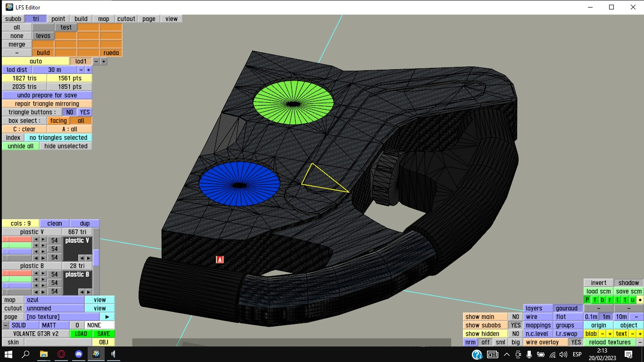The height and width of the screenshot is (362, 644).
Task: Open File Explorer from the taskbar
Action: click(43, 354)
